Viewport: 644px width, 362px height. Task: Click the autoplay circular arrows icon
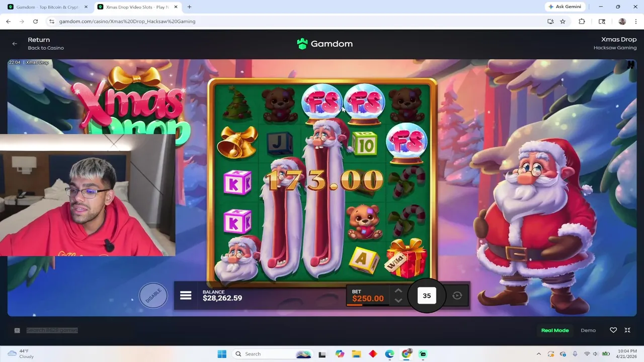click(x=457, y=296)
